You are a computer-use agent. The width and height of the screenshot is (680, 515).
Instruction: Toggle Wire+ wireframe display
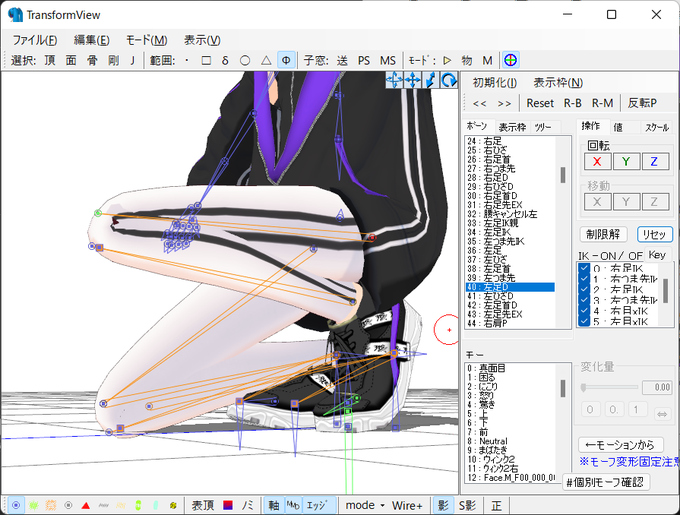(407, 505)
